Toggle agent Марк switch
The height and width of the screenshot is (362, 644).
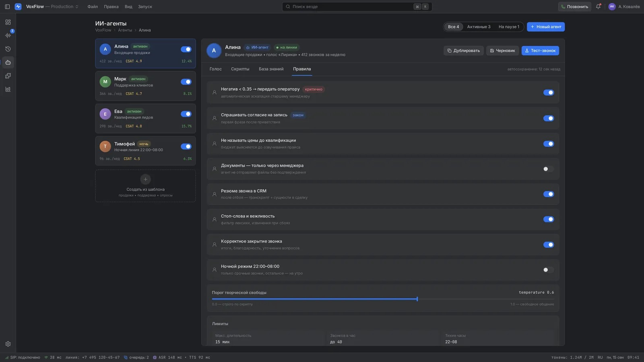186,82
